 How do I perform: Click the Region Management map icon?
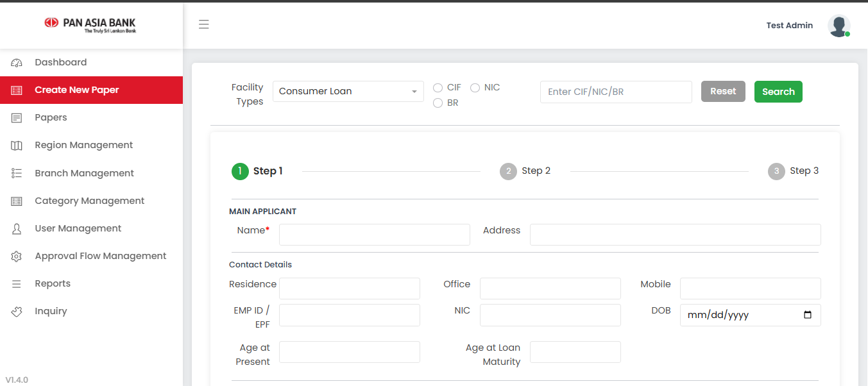point(17,146)
